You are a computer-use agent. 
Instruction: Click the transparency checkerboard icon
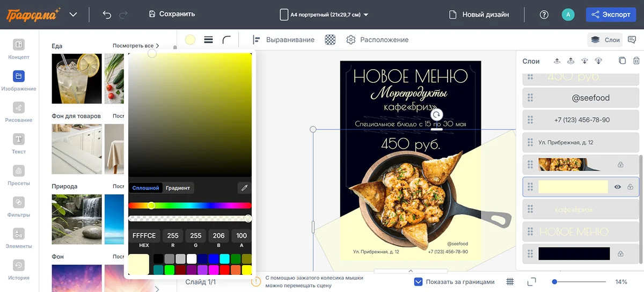[331, 40]
